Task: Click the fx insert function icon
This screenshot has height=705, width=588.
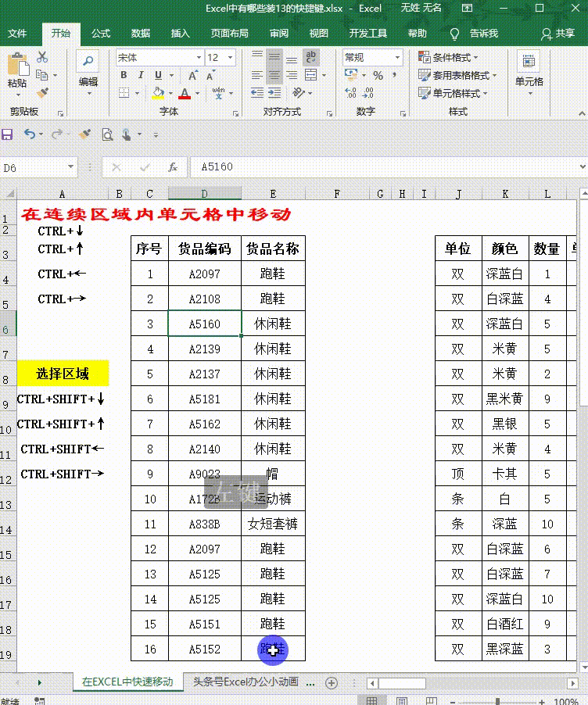Action: point(173,167)
